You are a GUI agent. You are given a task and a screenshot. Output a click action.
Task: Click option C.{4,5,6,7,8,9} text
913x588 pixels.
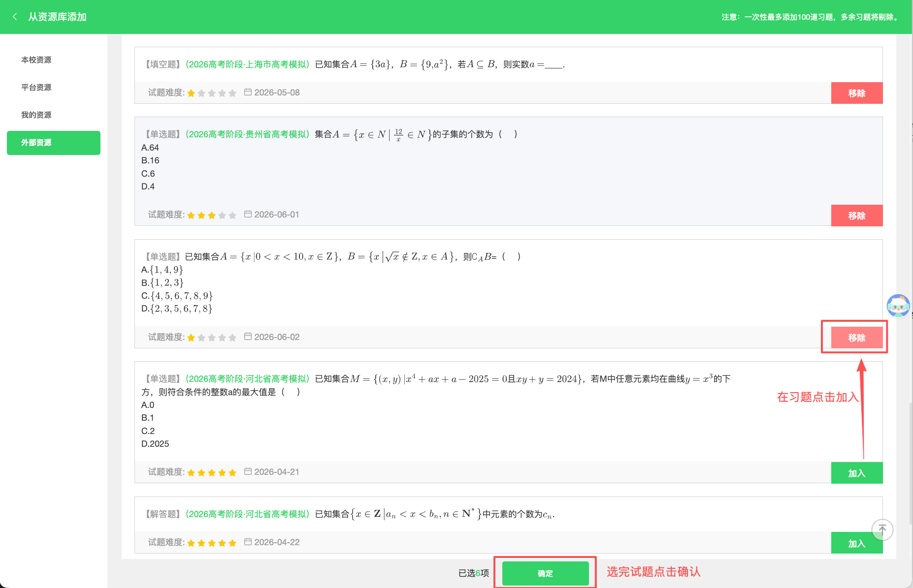(177, 296)
